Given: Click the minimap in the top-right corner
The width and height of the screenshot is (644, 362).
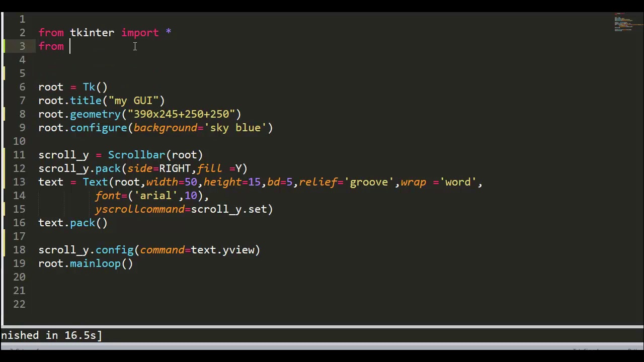Looking at the screenshot, I should pos(628,23).
